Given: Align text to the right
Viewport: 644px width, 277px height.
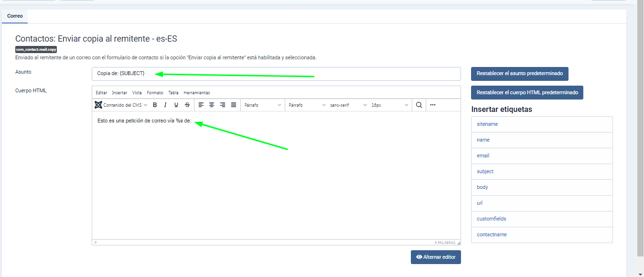Looking at the screenshot, I should (223, 105).
